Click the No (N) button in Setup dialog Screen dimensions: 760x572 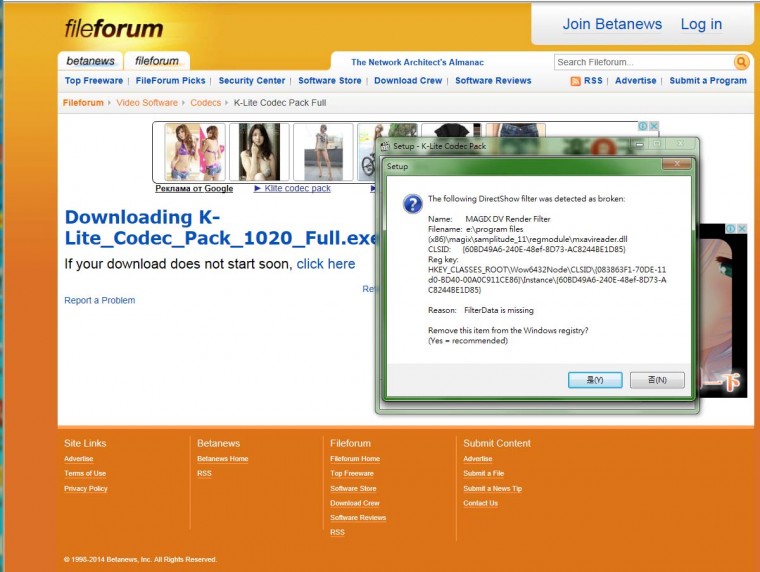point(657,380)
